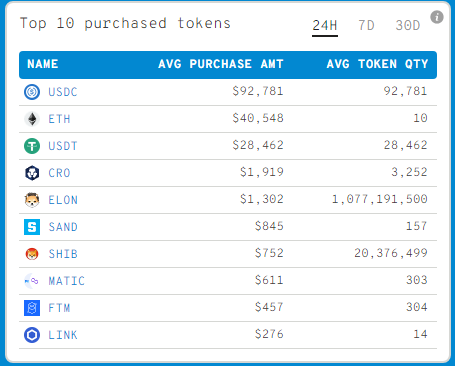The image size is (455, 366).
Task: Switch to the 30D tab
Action: click(x=408, y=25)
